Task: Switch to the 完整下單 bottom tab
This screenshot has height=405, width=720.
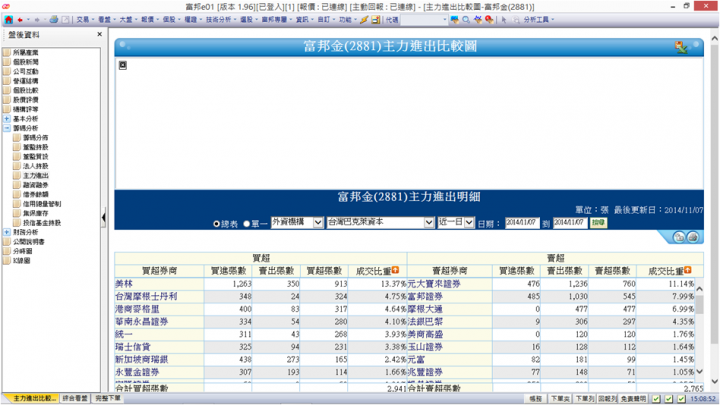Action: point(108,399)
